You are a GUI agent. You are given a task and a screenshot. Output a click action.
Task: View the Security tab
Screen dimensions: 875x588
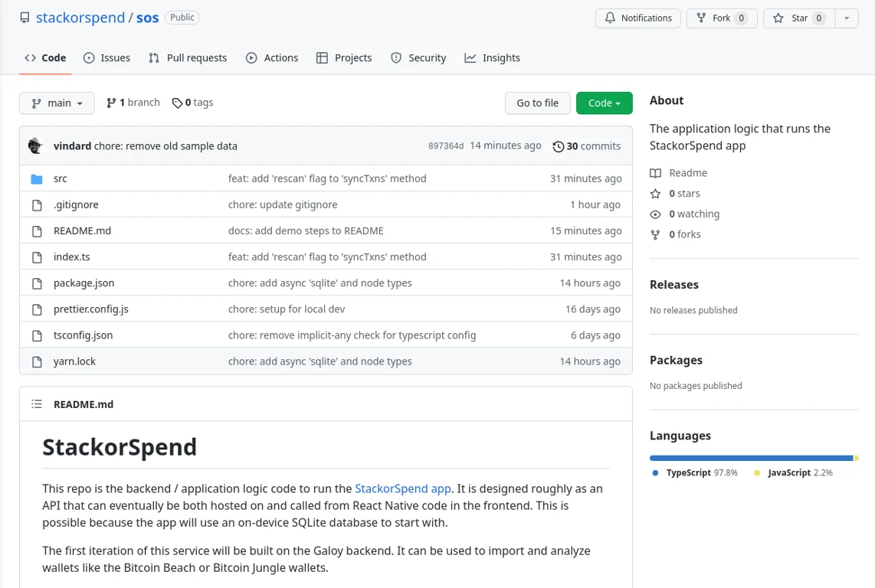(418, 58)
